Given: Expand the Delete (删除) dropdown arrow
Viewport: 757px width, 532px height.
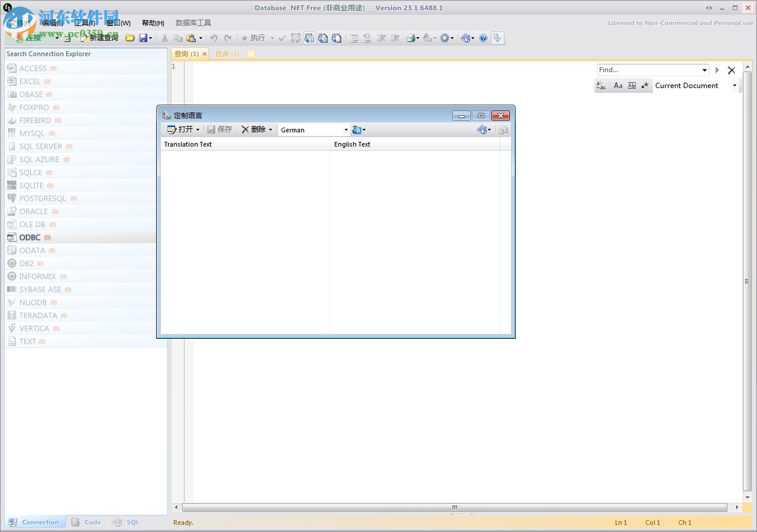Looking at the screenshot, I should click(x=270, y=129).
